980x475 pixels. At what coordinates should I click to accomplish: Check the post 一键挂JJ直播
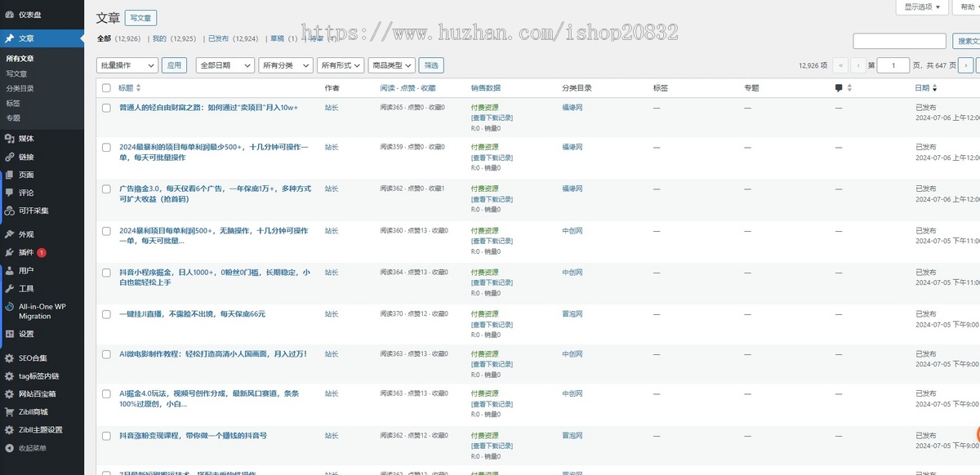pyautogui.click(x=106, y=314)
